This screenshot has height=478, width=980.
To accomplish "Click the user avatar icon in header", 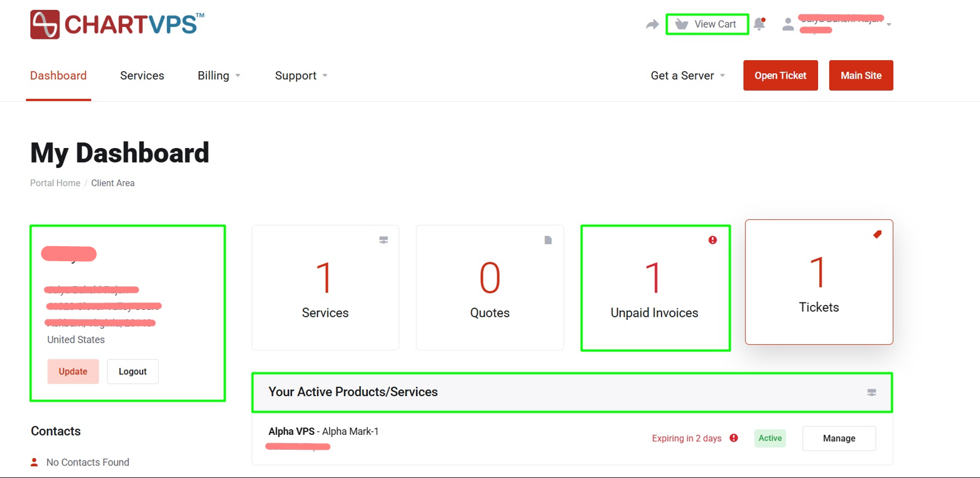I will tap(788, 24).
